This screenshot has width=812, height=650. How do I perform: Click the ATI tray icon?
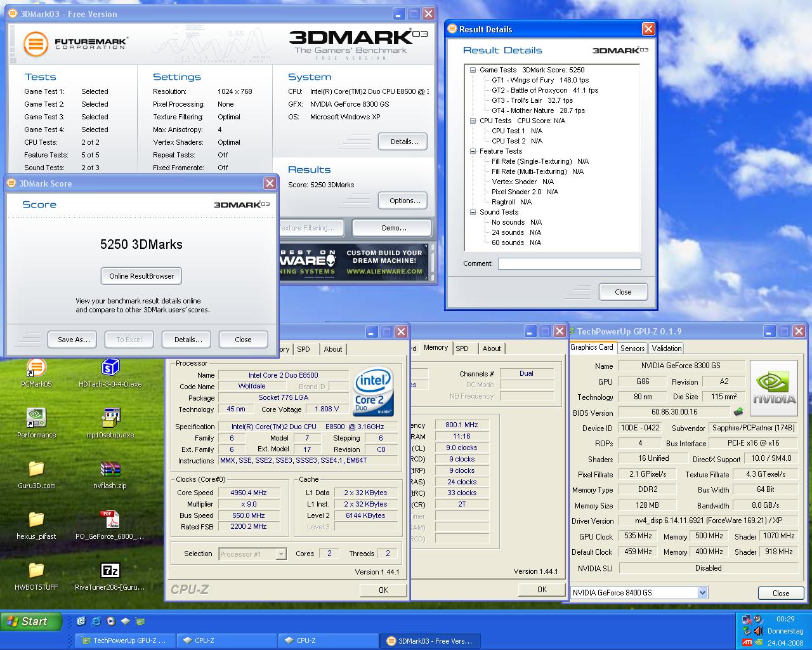(747, 643)
